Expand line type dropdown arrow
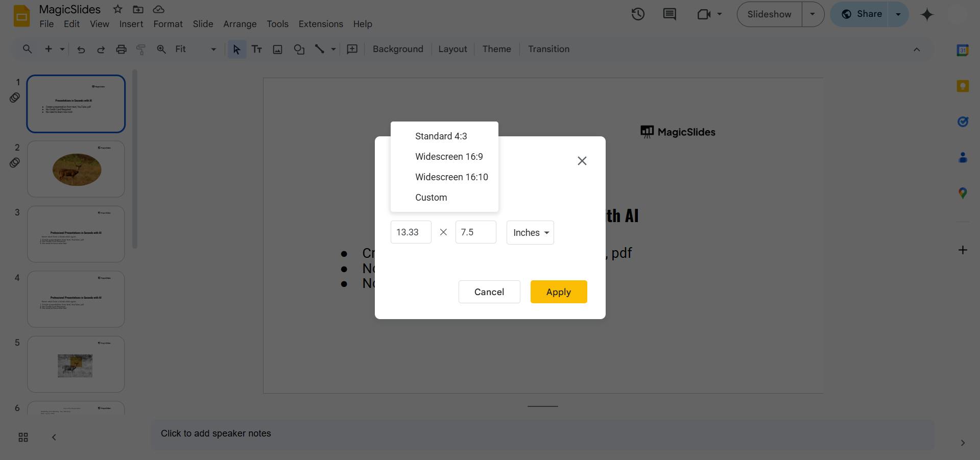The image size is (980, 460). coord(333,49)
